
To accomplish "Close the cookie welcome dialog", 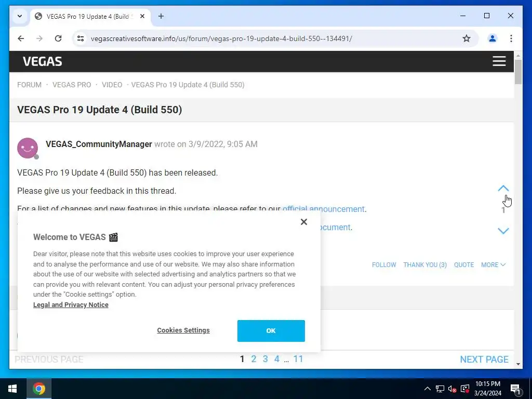I will point(303,222).
